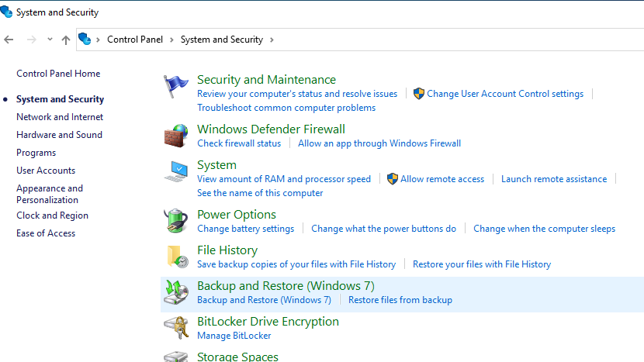
Task: Click Change battery settings link
Action: click(245, 229)
